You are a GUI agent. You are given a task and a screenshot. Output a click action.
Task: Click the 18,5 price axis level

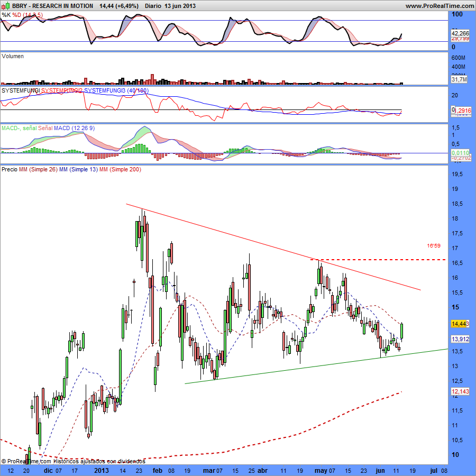(x=457, y=204)
